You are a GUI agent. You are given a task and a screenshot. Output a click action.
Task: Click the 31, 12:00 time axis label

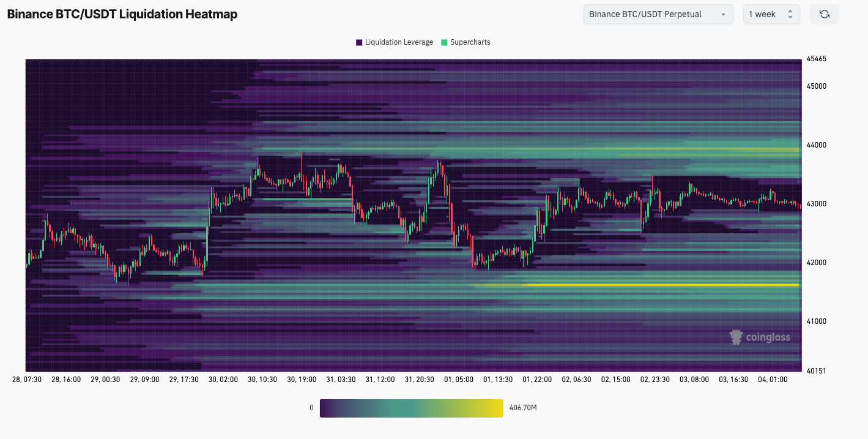(380, 380)
